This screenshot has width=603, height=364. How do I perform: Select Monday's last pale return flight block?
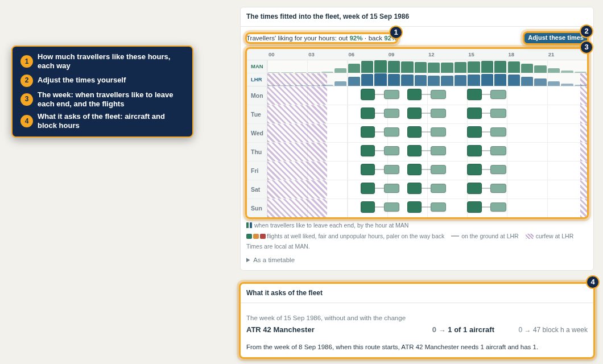pyautogui.click(x=498, y=94)
